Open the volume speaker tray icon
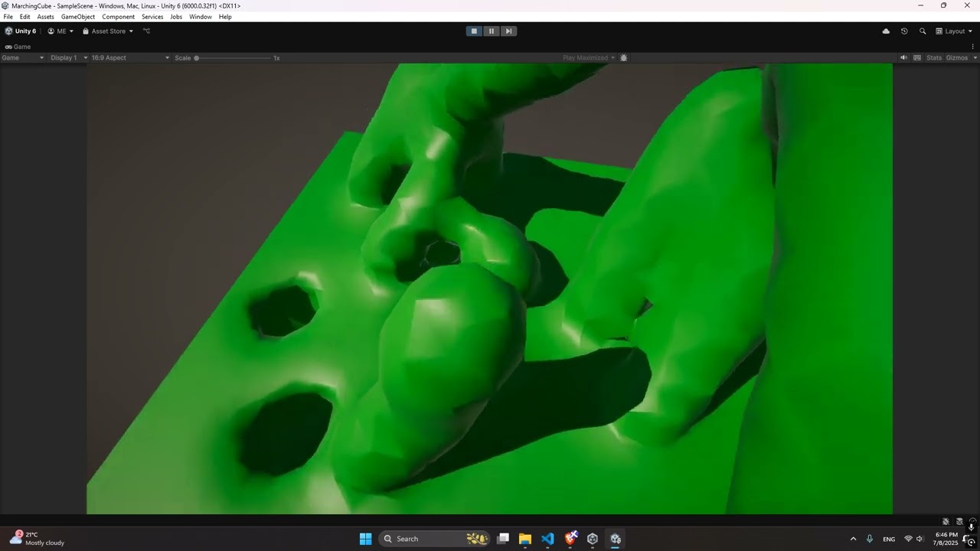The height and width of the screenshot is (551, 980). pyautogui.click(x=920, y=539)
